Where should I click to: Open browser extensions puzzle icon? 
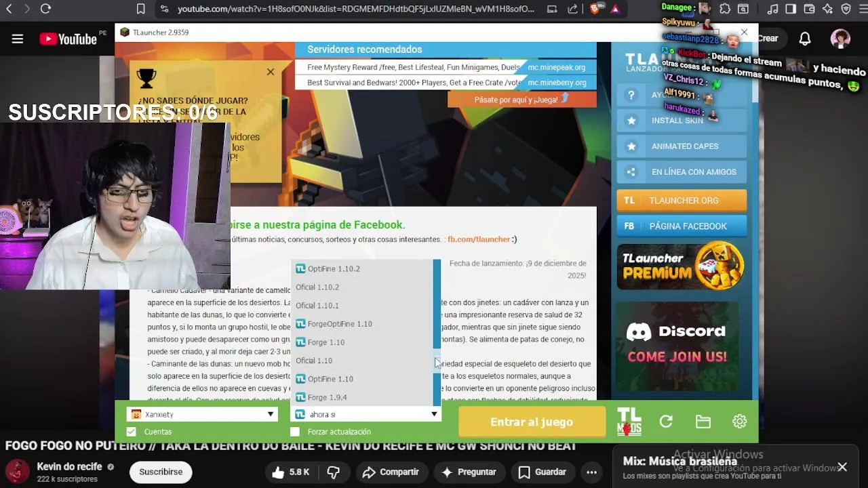[x=725, y=9]
